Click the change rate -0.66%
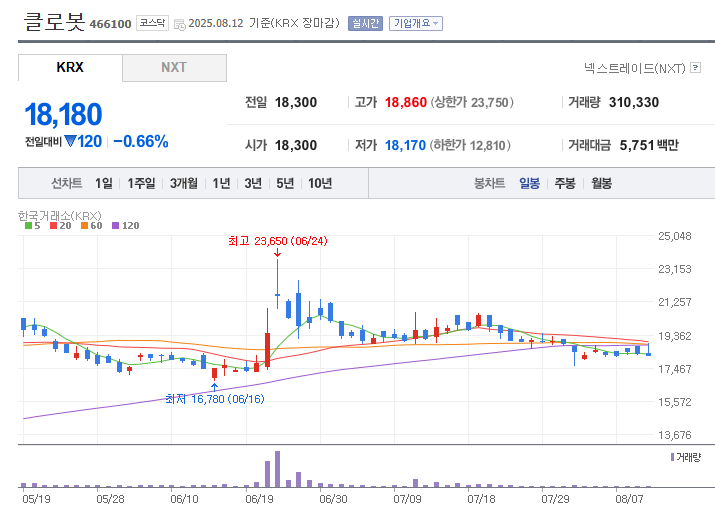The image size is (715, 527). pyautogui.click(x=141, y=141)
